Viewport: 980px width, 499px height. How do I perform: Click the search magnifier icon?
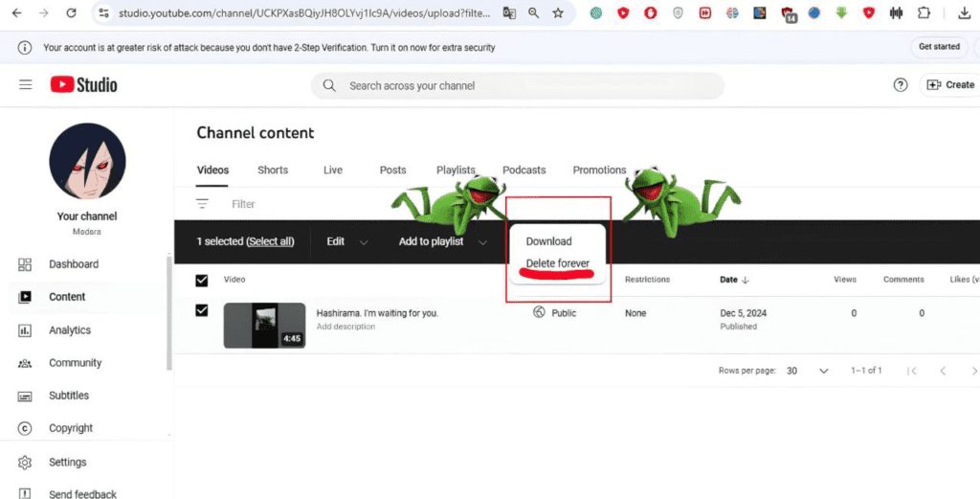tap(329, 85)
